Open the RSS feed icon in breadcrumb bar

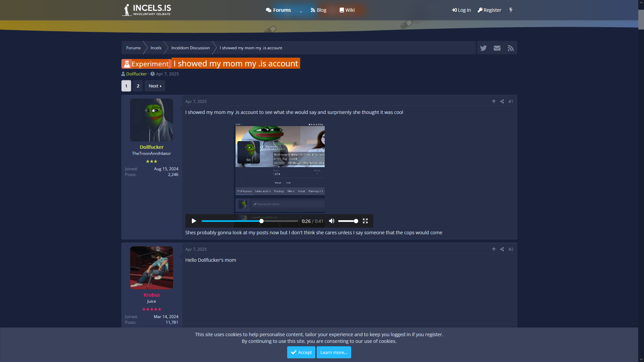511,48
